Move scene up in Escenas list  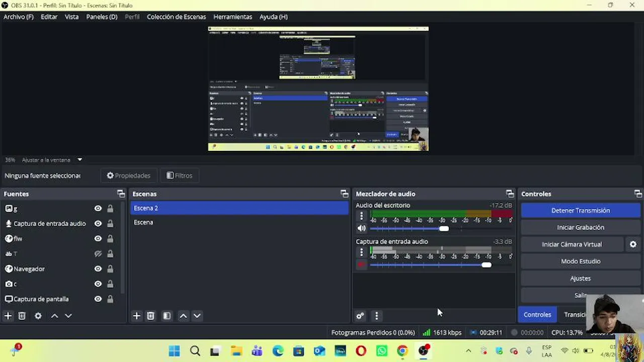coord(184,316)
